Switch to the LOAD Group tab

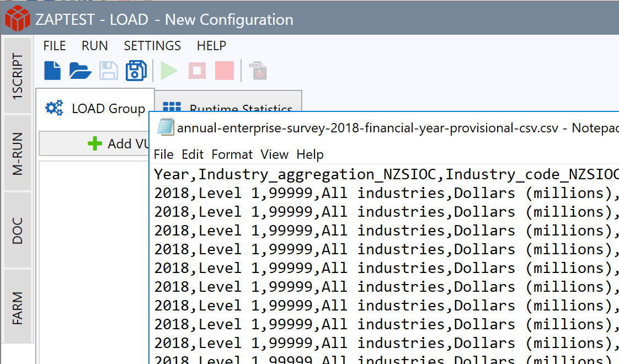point(95,108)
